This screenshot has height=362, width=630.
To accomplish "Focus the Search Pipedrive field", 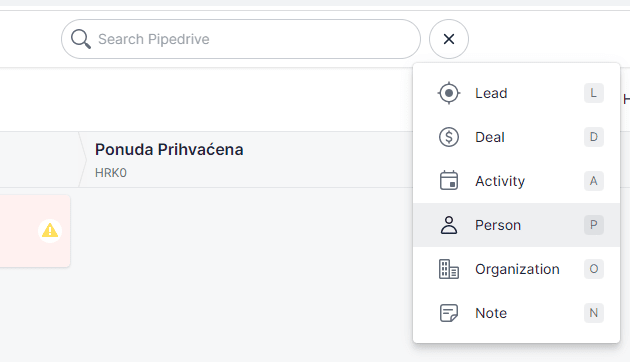I will (241, 39).
